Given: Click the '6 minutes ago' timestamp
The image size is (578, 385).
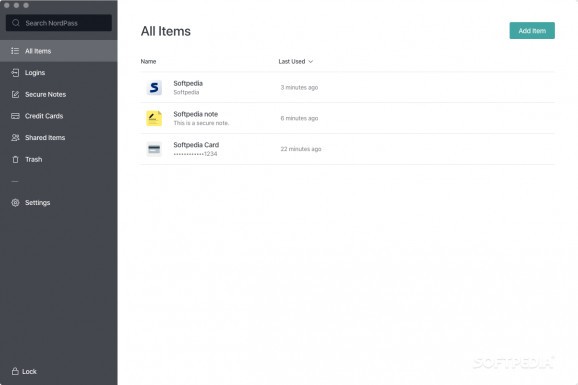Looking at the screenshot, I should coord(299,118).
